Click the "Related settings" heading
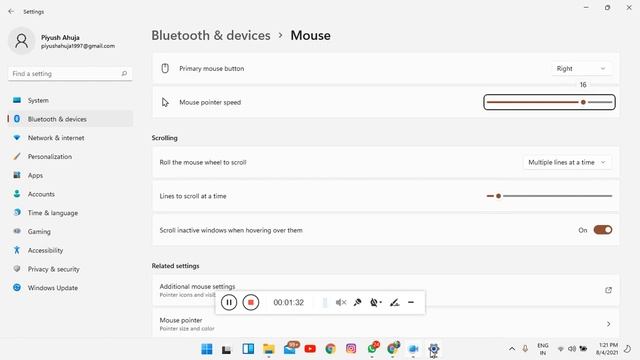The height and width of the screenshot is (360, 640). [176, 266]
